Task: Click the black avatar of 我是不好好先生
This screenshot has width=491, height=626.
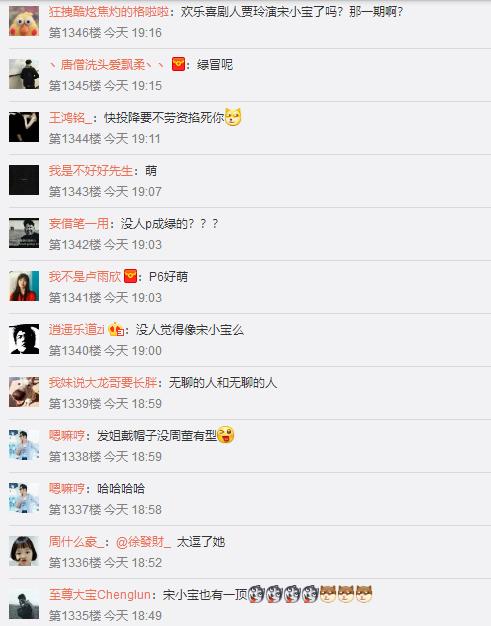Action: 24,180
